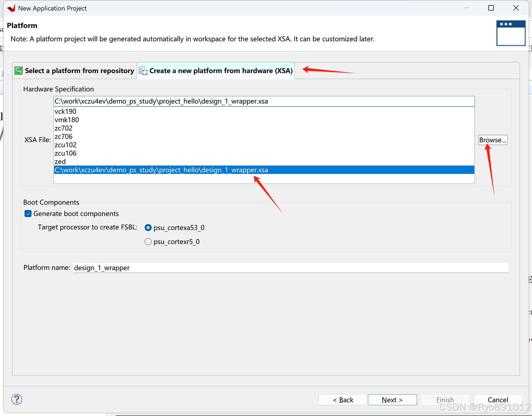Click Browse... to locate XSA file

click(492, 140)
